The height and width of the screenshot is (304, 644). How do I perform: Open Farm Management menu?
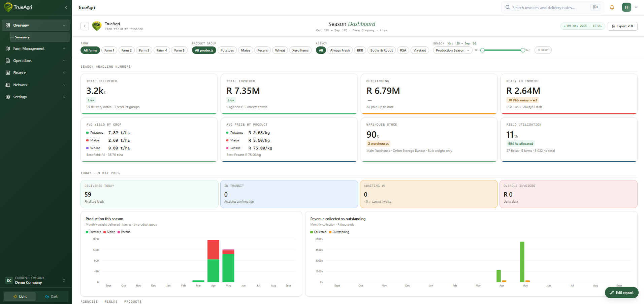tap(36, 48)
